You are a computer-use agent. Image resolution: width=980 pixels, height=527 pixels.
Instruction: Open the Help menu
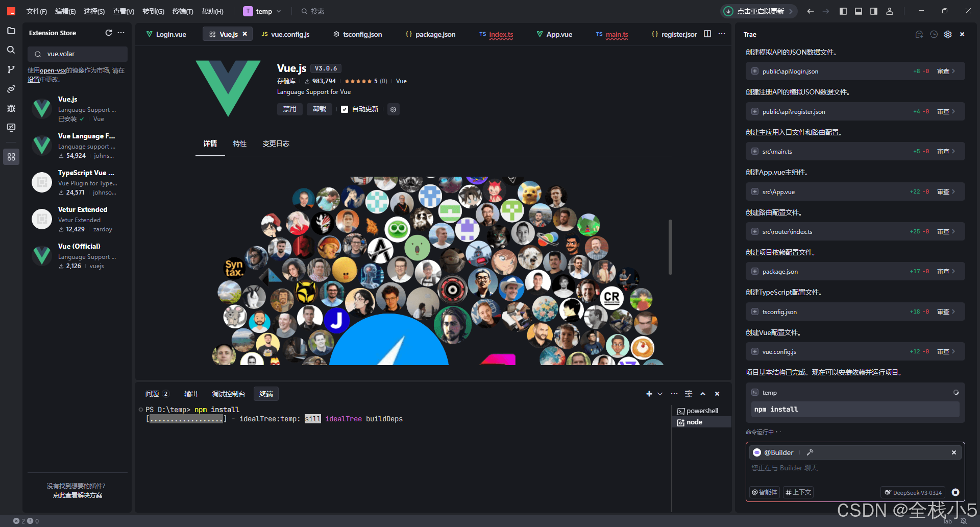[212, 11]
